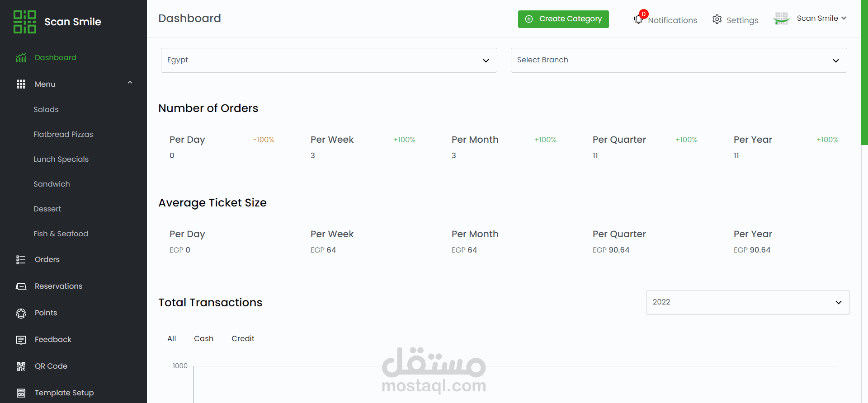868x403 pixels.
Task: Open the Dessert category
Action: 47,209
